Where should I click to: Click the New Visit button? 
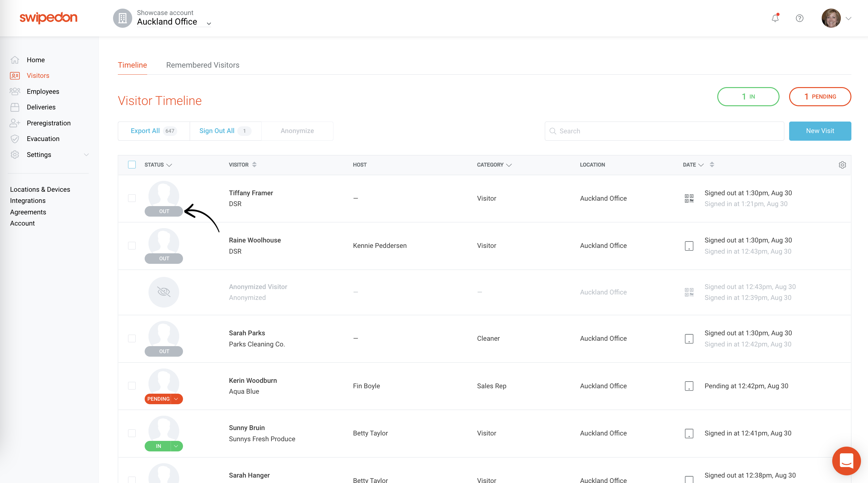[820, 131]
